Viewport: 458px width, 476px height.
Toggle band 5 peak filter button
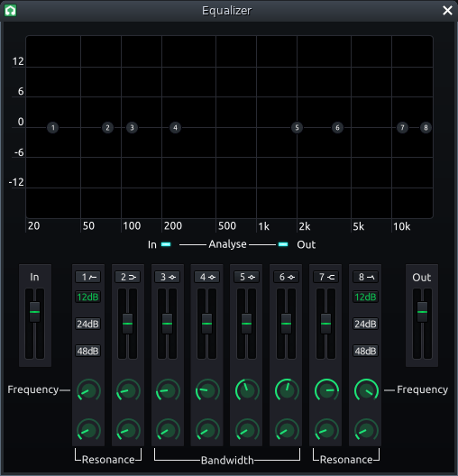pos(246,277)
